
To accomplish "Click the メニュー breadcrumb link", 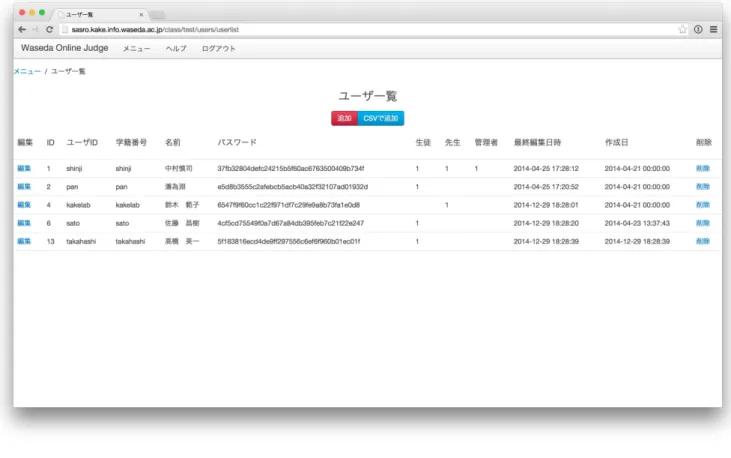I will click(27, 71).
